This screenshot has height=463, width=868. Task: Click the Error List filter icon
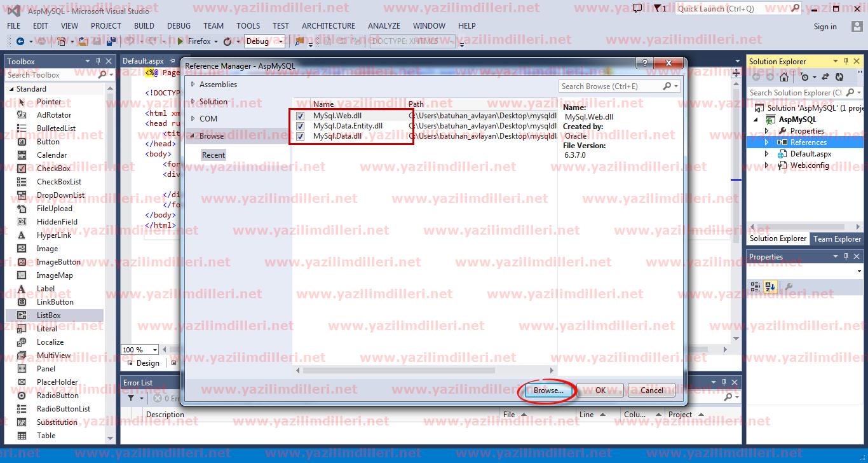click(x=132, y=398)
